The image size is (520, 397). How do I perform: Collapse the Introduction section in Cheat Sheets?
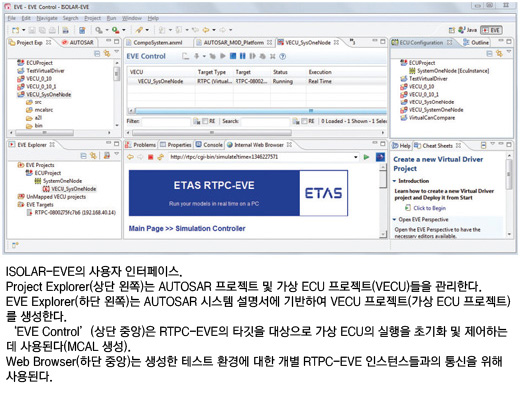click(394, 181)
